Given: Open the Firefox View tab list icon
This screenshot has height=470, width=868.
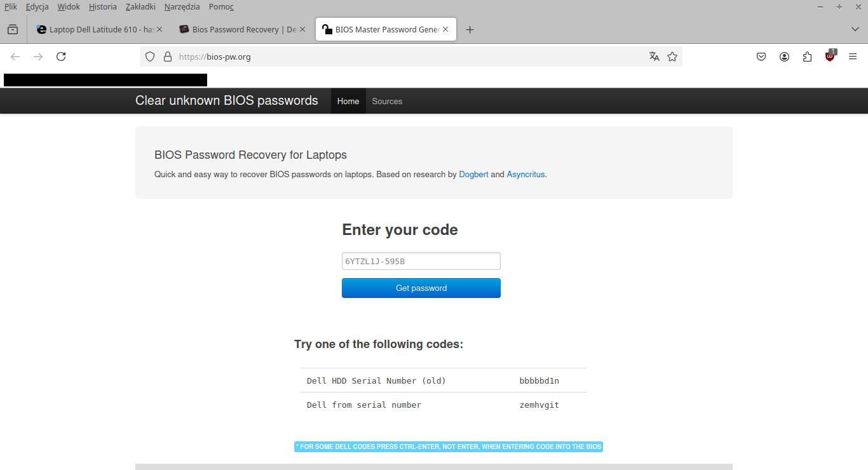Looking at the screenshot, I should [13, 29].
